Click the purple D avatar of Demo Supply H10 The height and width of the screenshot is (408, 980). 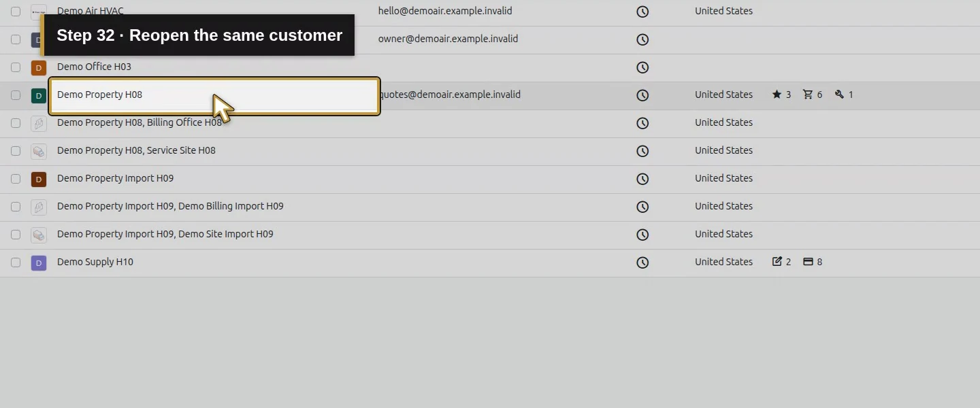(39, 262)
